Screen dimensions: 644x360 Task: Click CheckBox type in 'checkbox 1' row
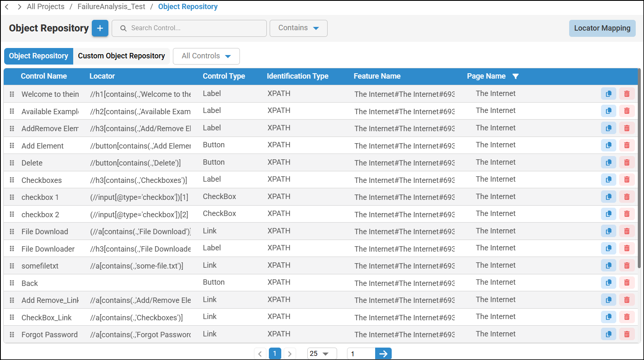(219, 197)
